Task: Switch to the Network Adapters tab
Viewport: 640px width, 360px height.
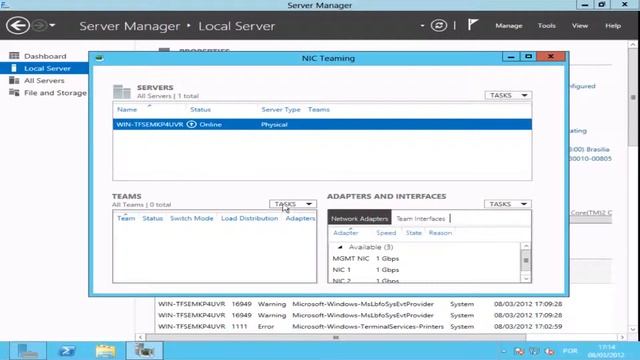Action: pos(359,218)
